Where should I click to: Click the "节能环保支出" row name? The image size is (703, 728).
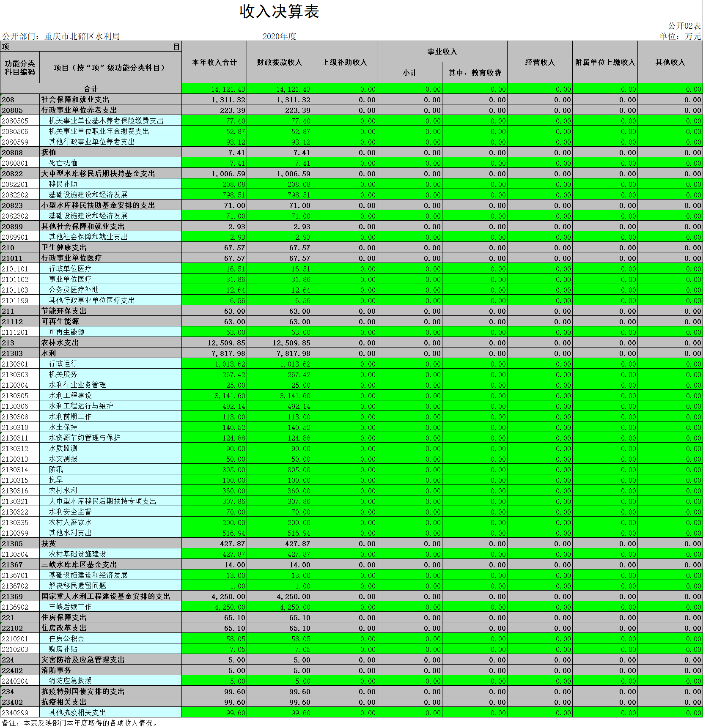tap(64, 311)
